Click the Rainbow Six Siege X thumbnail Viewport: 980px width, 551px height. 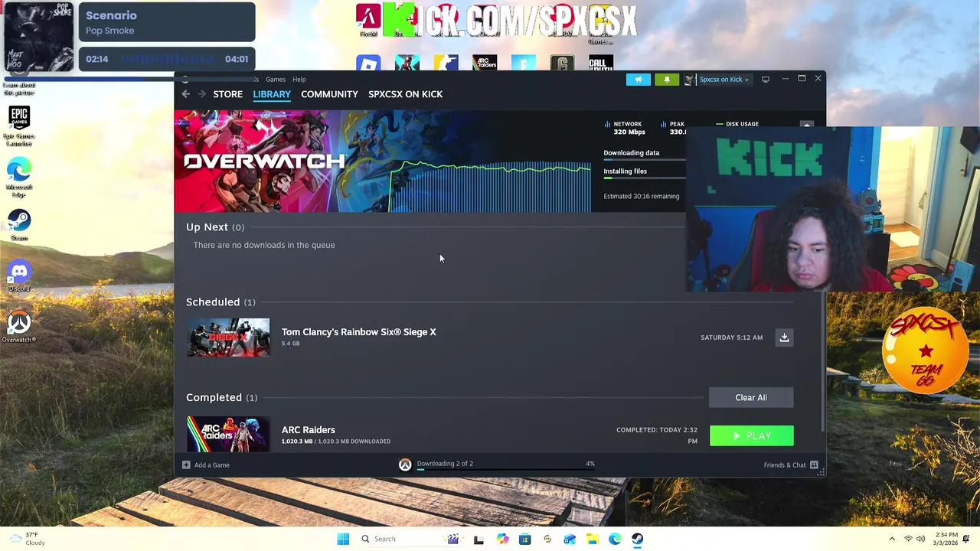(228, 337)
